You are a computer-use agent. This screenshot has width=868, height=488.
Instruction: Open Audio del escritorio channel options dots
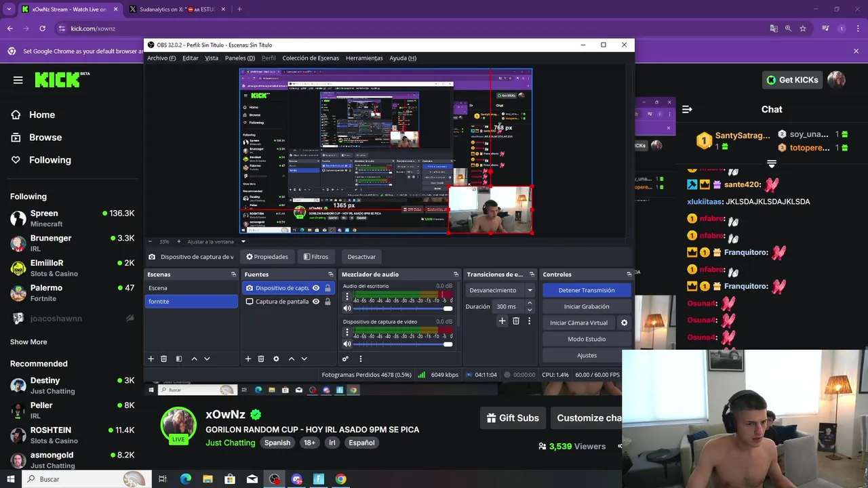pos(347,297)
